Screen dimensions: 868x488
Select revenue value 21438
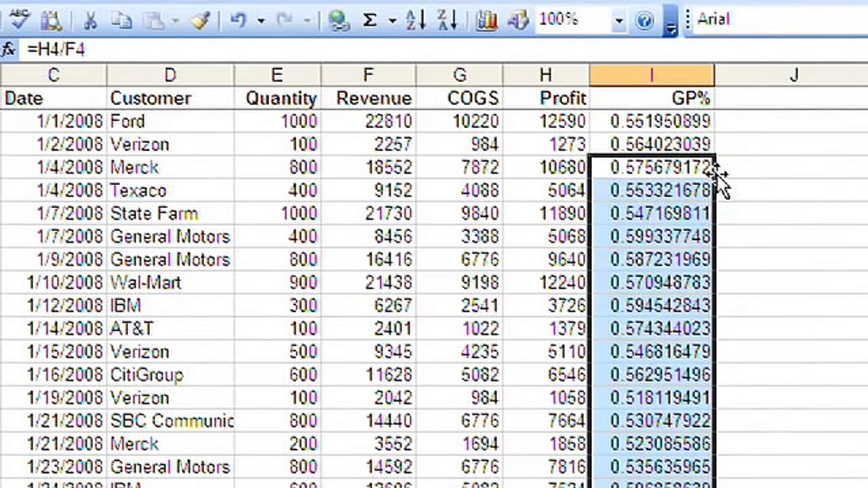[x=368, y=283]
